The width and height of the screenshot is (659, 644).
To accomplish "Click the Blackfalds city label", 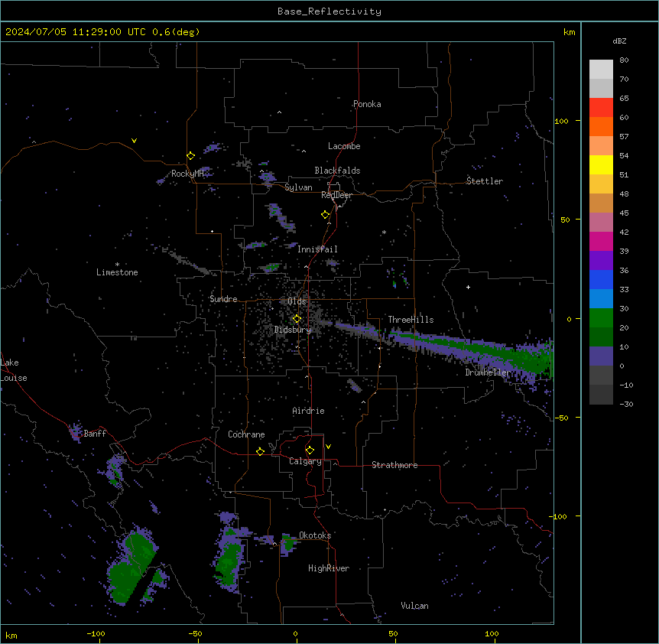I will pyautogui.click(x=337, y=171).
